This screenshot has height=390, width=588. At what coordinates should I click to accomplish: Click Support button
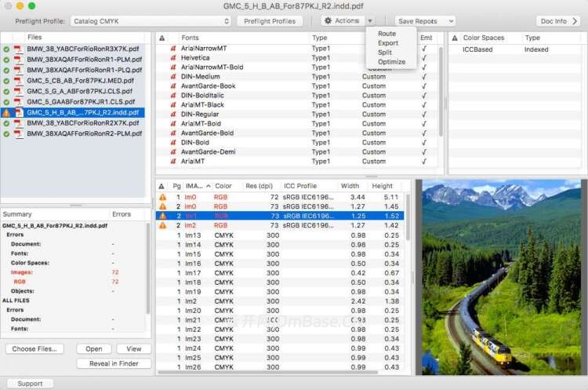pos(30,384)
